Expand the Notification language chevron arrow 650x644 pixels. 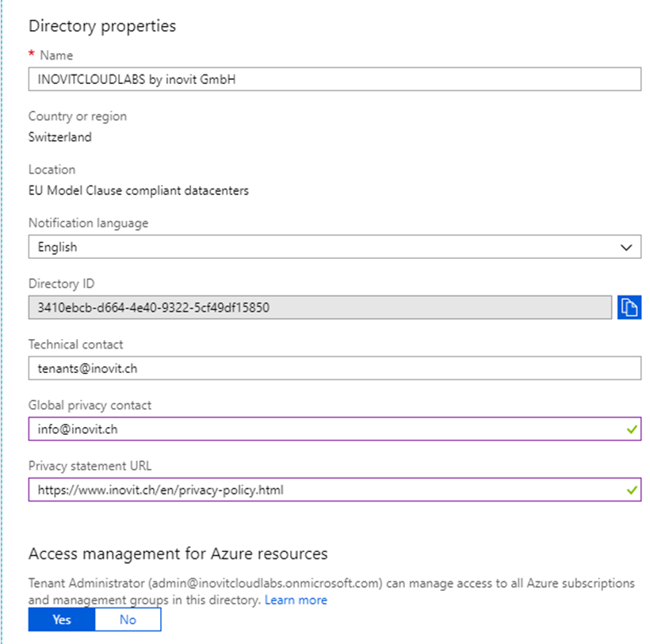(626, 248)
